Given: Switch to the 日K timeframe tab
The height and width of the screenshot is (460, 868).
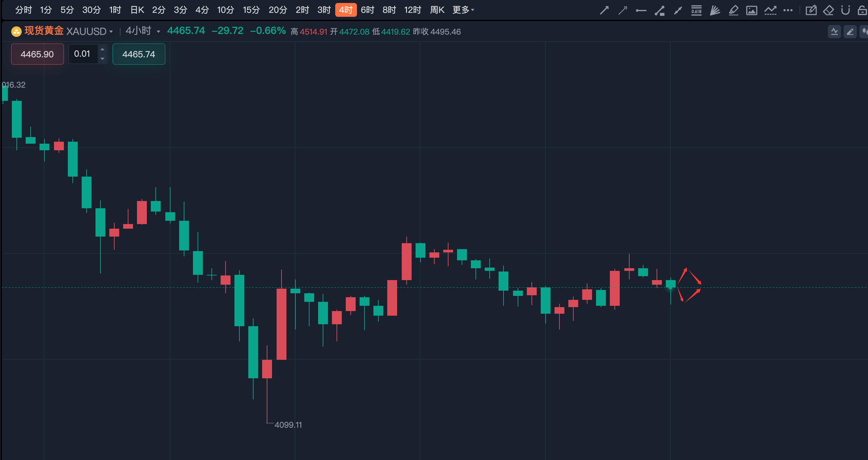Looking at the screenshot, I should [137, 10].
